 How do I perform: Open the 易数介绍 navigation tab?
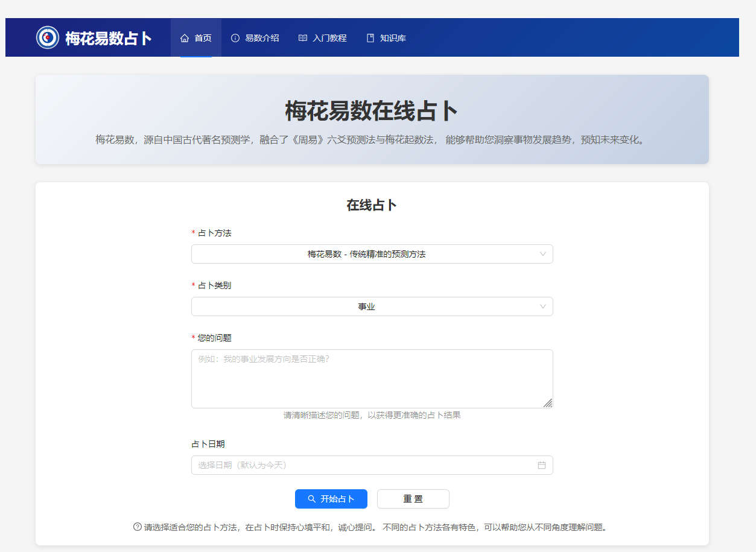(x=255, y=38)
